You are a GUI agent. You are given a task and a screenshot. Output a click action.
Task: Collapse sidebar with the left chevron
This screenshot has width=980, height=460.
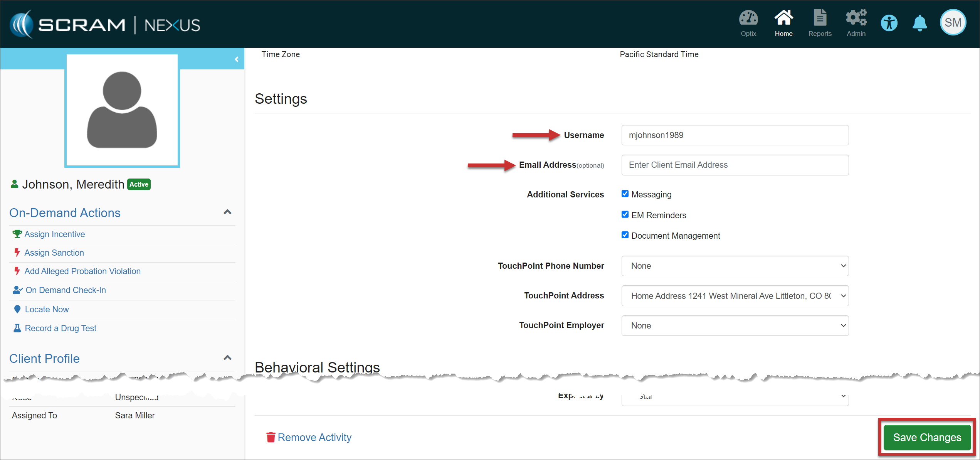click(x=236, y=59)
